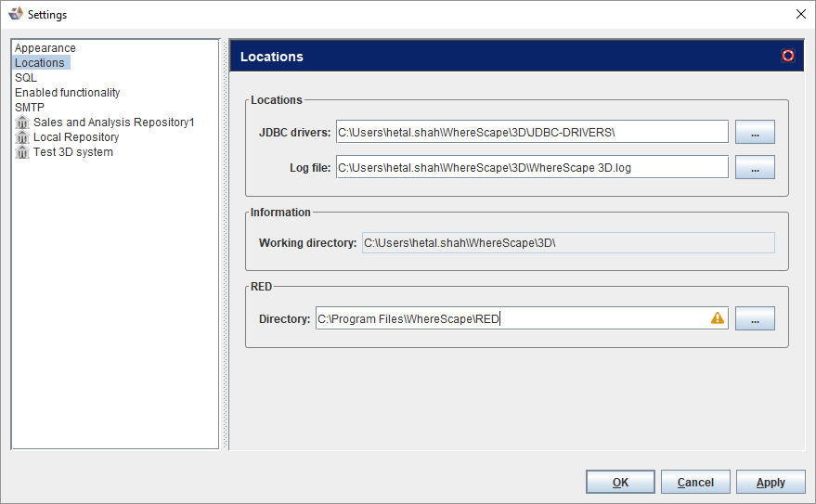Click the repository icon next to Sales and Analysis Repository1
Viewport: 816px width, 504px height.
point(22,123)
